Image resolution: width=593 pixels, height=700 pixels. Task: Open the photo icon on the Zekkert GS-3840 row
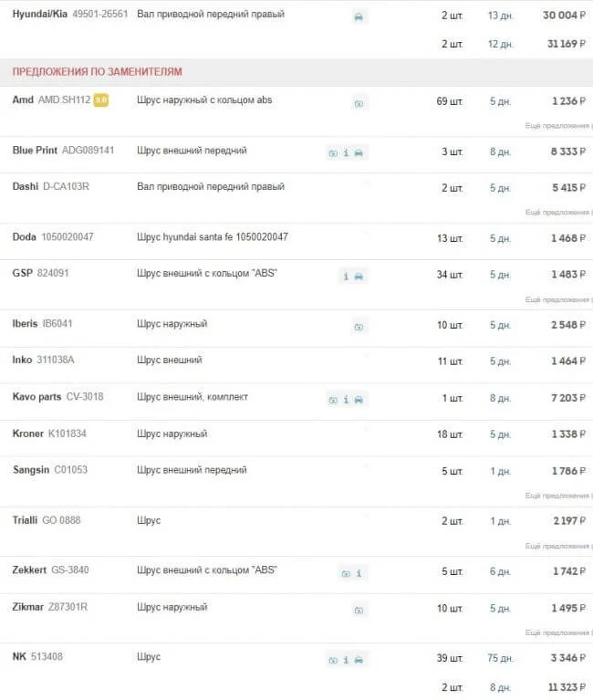346,573
